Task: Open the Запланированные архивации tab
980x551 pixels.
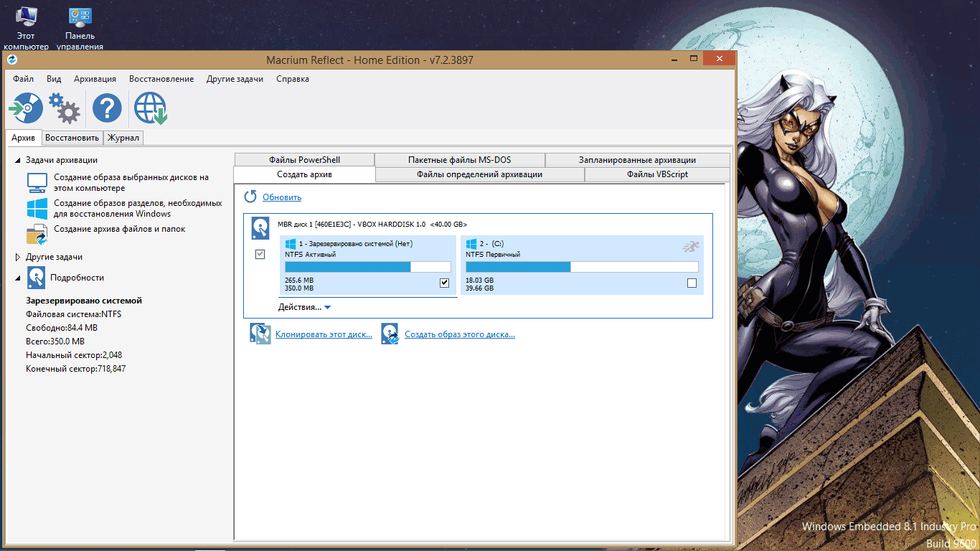Action: click(637, 160)
